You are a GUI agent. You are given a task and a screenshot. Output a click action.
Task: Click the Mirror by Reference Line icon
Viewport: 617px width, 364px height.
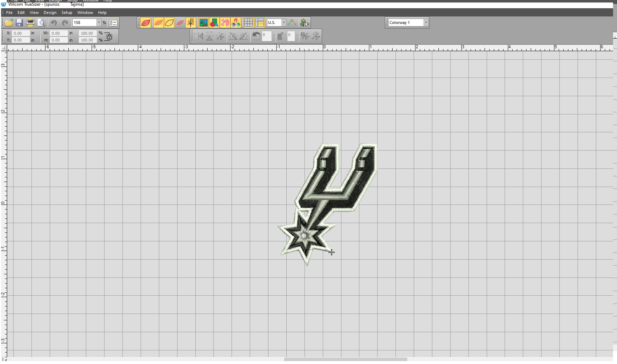220,36
